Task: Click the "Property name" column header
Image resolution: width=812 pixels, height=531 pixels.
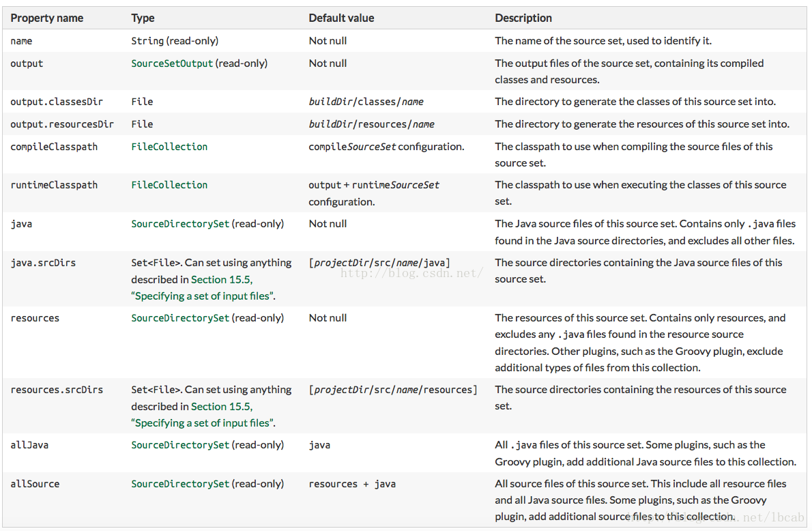Action: click(x=47, y=18)
